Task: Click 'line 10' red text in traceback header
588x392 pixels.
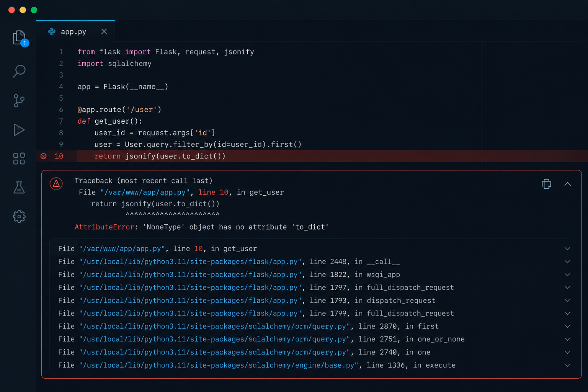Action: (213, 192)
